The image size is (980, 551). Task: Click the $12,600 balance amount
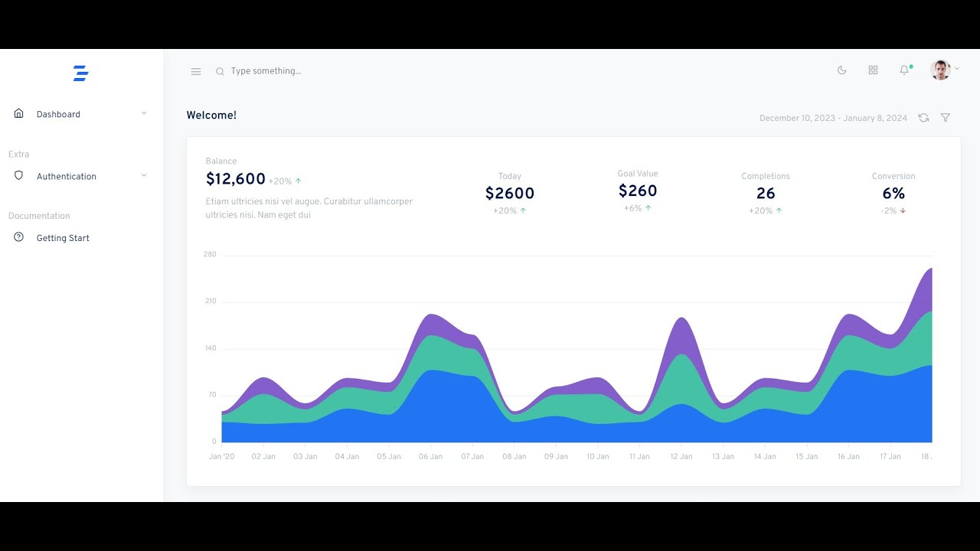(236, 179)
